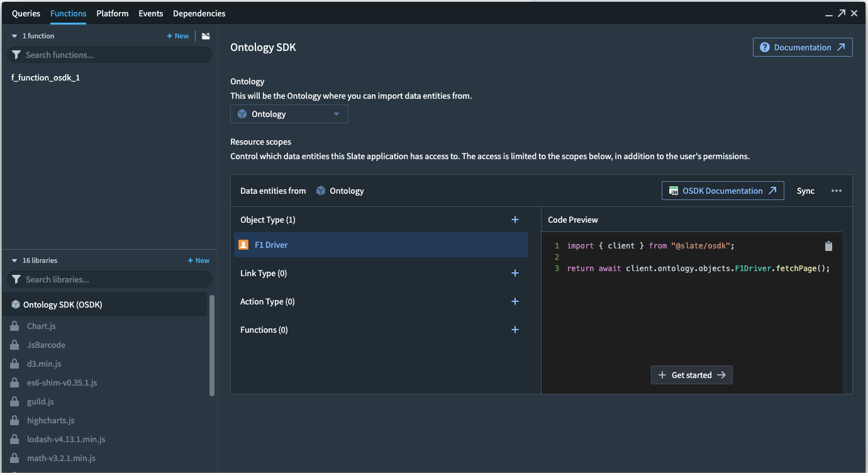This screenshot has width=868, height=473.
Task: Add a new library with + New
Action: 199,260
